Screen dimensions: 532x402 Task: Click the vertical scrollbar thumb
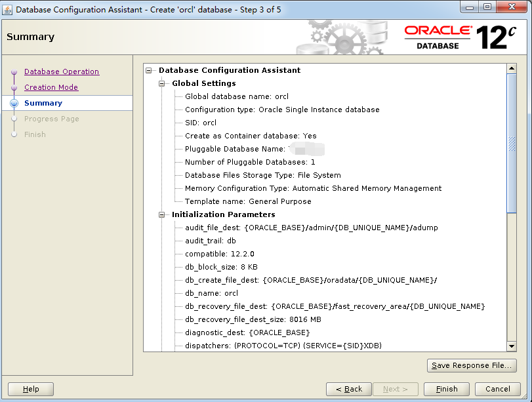(x=512, y=144)
